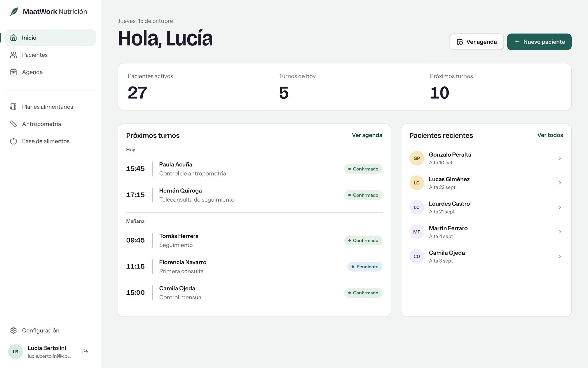Click Florencia Navarro's Pendiente badge
The height and width of the screenshot is (368, 588).
pyautogui.click(x=365, y=267)
